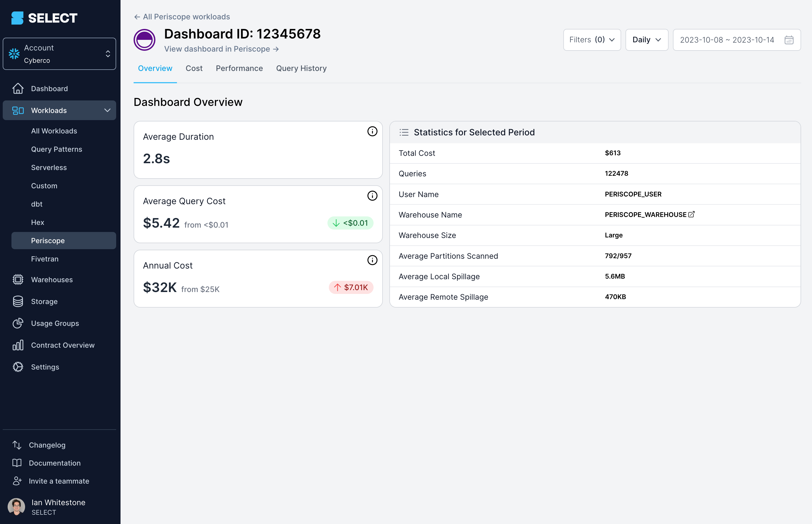The height and width of the screenshot is (524, 812).
Task: Open Query Patterns workloads
Action: pyautogui.click(x=57, y=149)
